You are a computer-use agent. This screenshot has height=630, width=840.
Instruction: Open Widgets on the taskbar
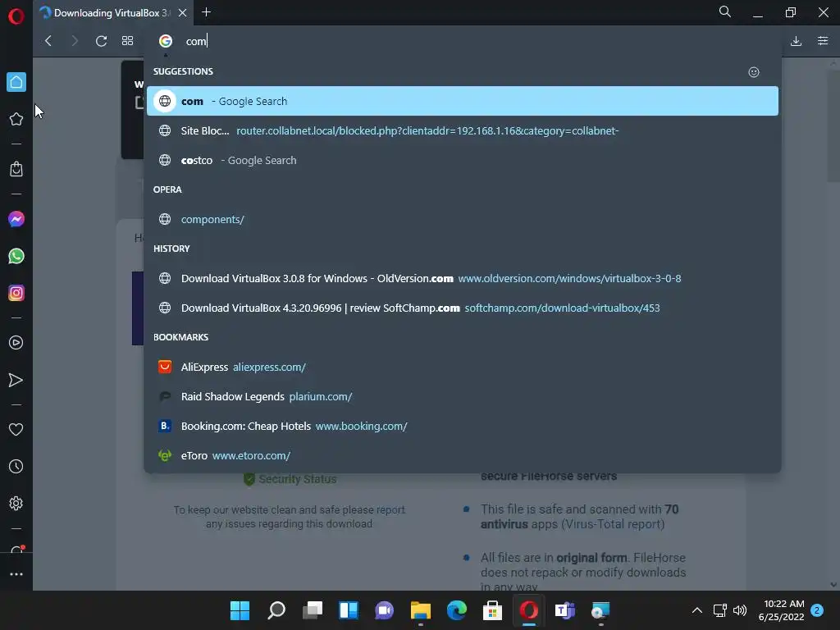point(348,610)
